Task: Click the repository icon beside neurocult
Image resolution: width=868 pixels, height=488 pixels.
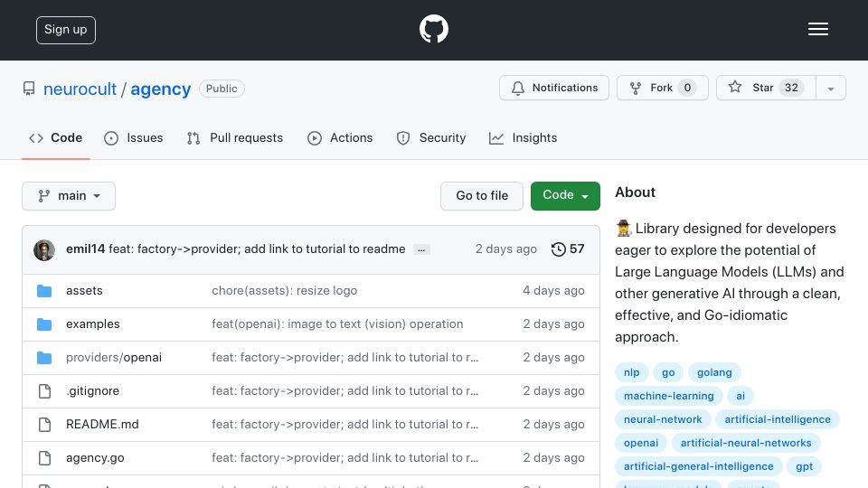Action: (29, 89)
